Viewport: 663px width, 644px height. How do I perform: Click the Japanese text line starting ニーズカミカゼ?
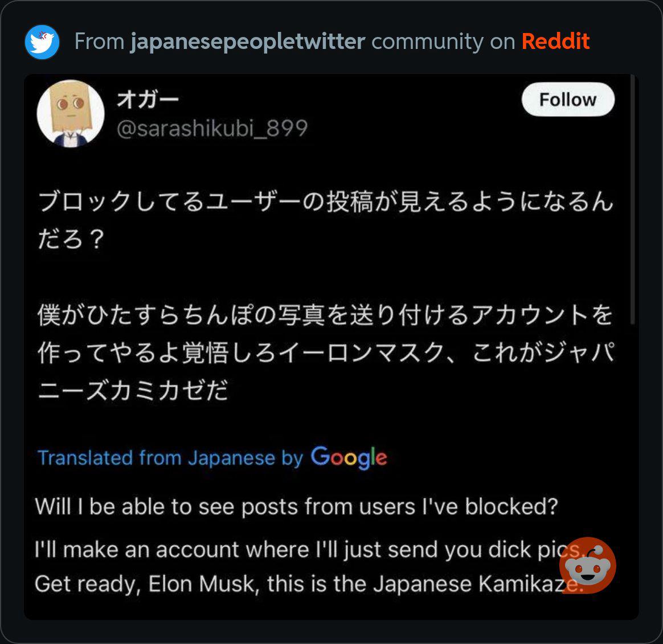click(133, 391)
